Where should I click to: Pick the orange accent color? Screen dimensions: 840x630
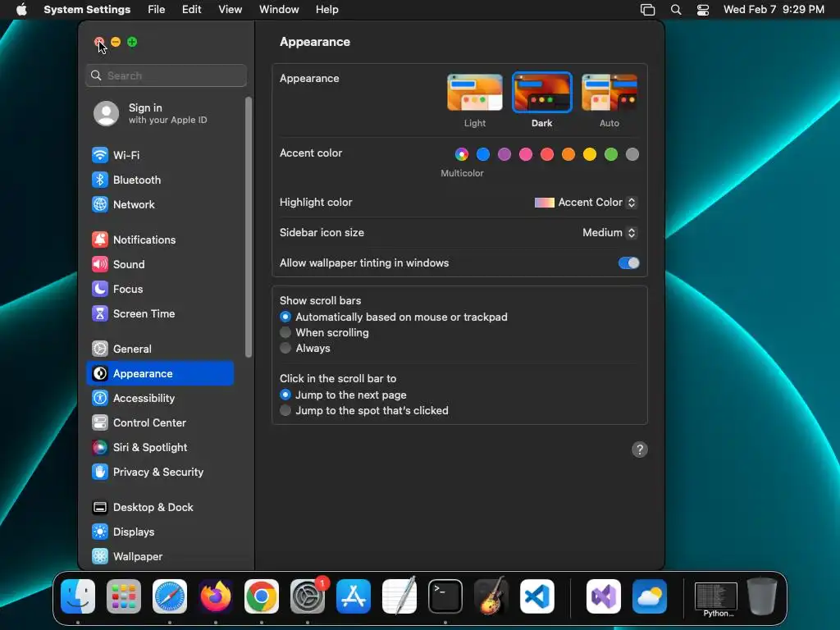[568, 154]
